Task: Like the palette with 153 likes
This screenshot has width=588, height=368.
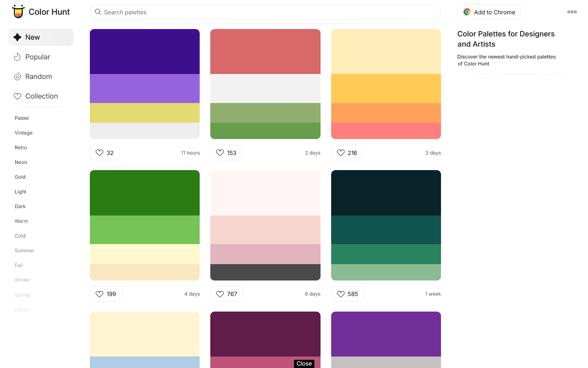Action: click(226, 153)
